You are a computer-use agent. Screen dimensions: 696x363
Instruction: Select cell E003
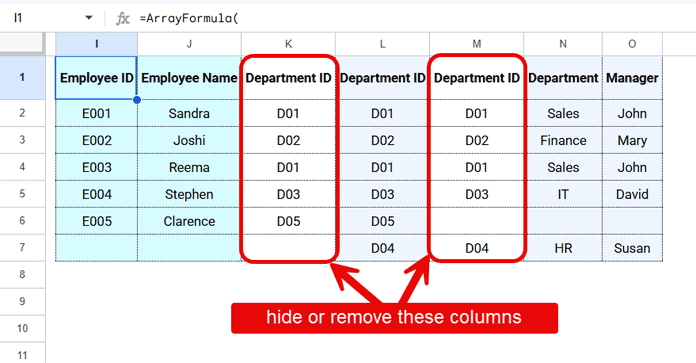[96, 167]
